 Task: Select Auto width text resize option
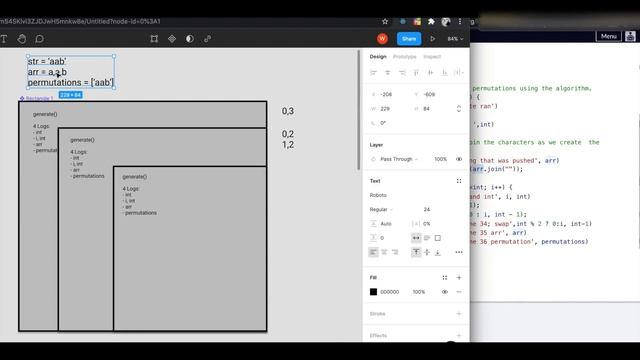pos(416,238)
